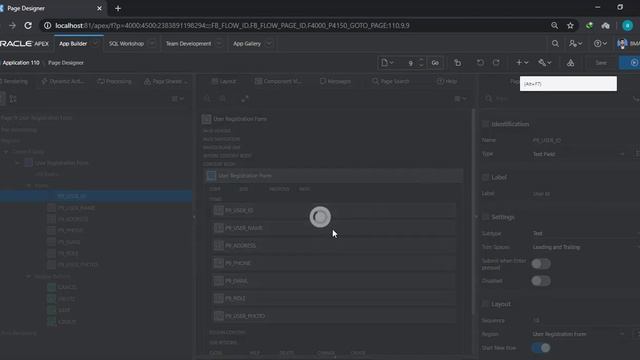This screenshot has height=360, width=640.
Task: Collapse the Identification property group
Action: tap(485, 124)
